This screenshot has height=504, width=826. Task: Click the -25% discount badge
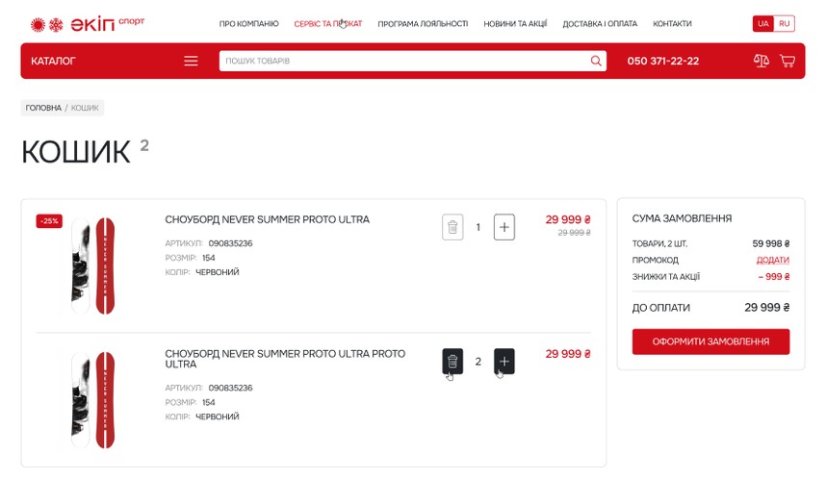[x=49, y=221]
